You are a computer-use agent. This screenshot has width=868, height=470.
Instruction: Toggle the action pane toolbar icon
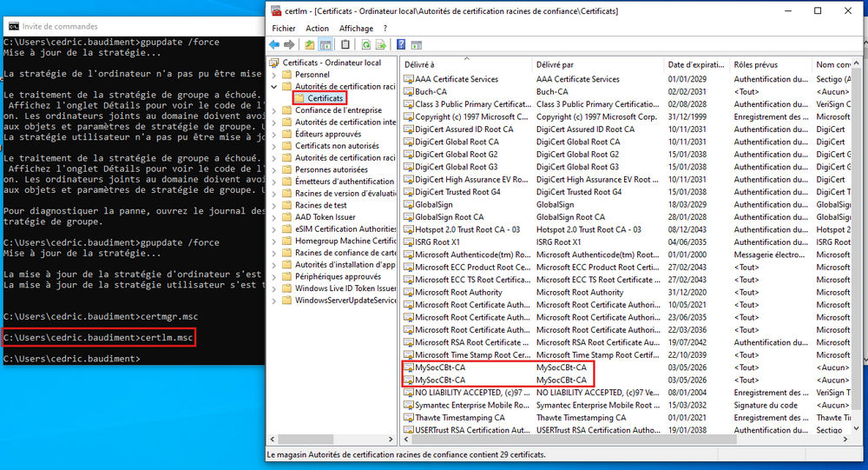coord(418,44)
